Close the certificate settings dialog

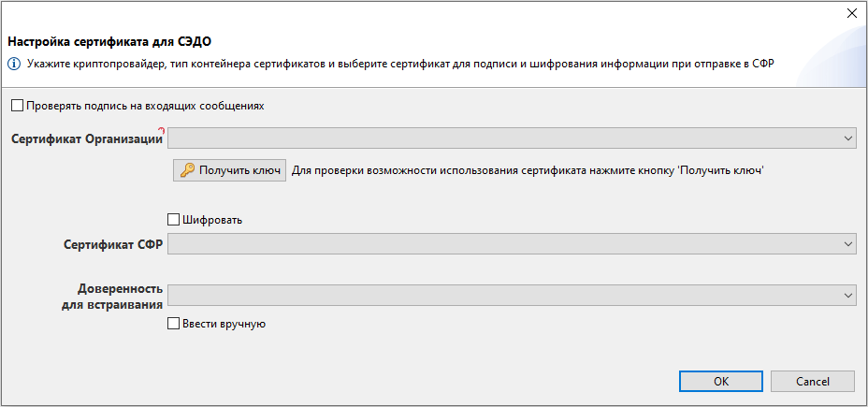click(852, 13)
